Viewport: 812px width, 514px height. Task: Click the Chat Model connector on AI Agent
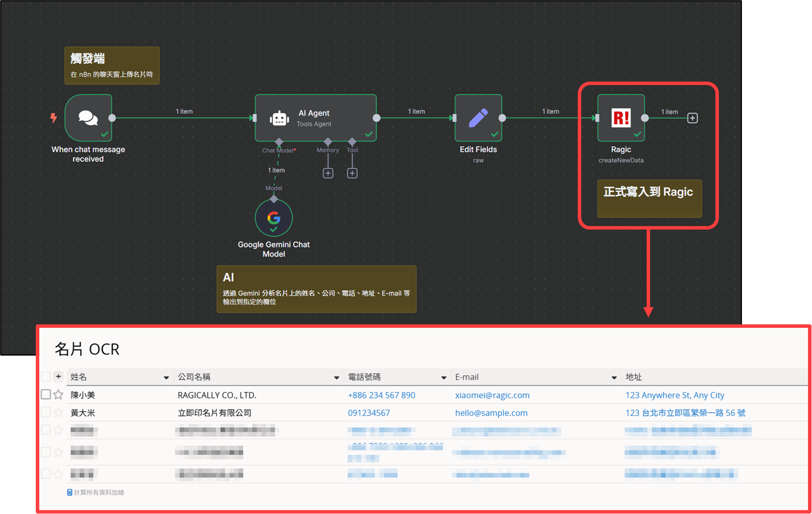click(279, 142)
